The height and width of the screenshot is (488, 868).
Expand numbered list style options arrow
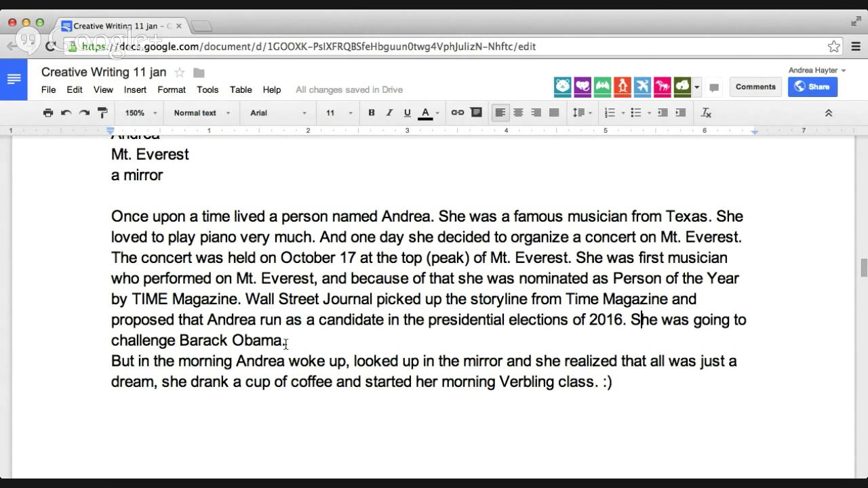click(623, 113)
